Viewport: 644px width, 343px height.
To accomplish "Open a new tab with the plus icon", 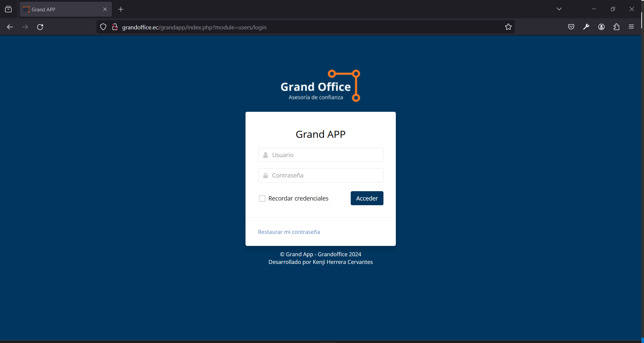I will 121,9.
